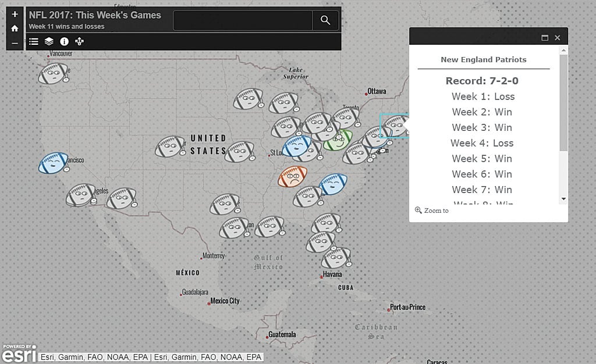This screenshot has height=364, width=596.
Task: Click the Week 7: Win entry
Action: (482, 190)
